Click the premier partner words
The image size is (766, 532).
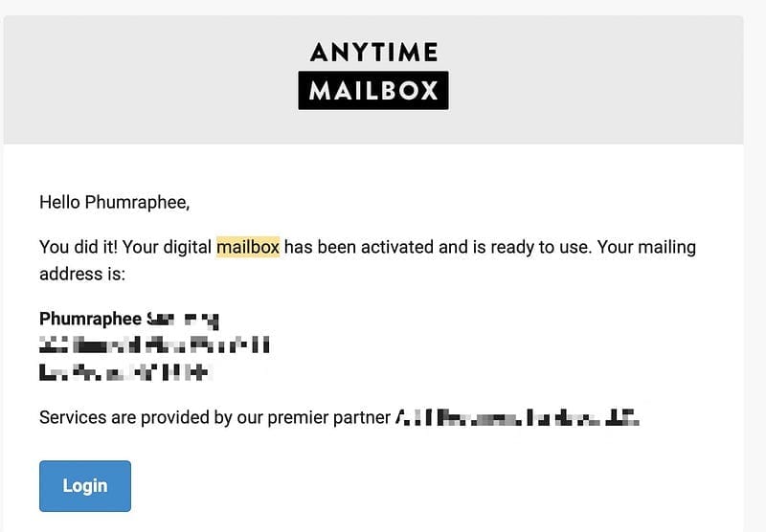click(x=328, y=418)
